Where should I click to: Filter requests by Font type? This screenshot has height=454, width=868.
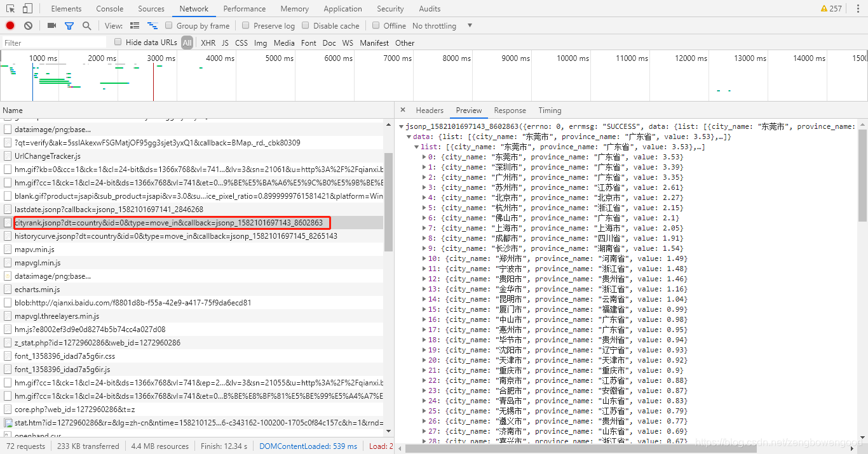click(x=309, y=43)
